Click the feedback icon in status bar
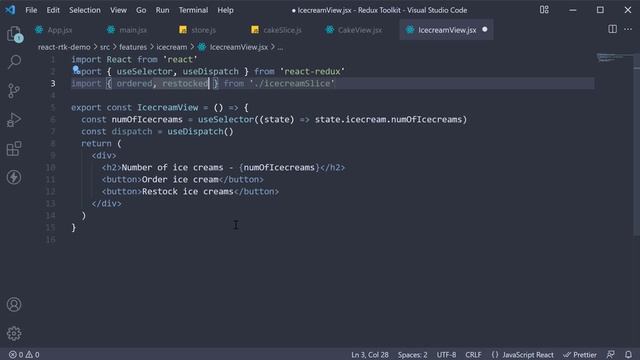 point(611,355)
